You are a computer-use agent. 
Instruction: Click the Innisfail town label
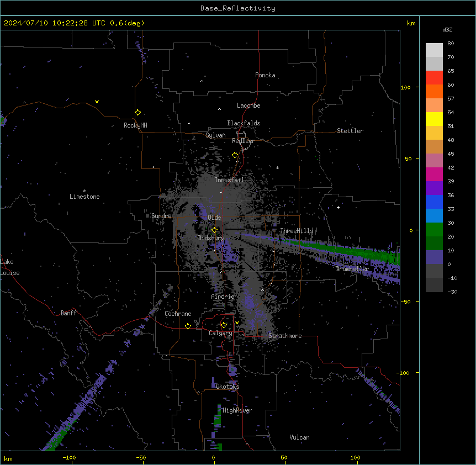point(229,180)
